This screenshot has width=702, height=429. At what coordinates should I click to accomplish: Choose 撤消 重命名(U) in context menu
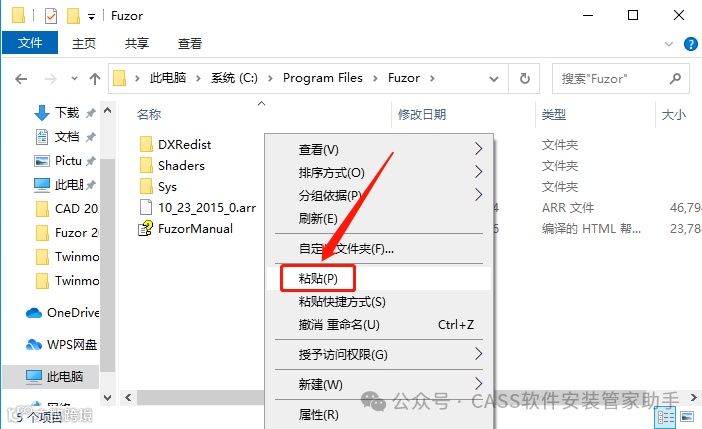tap(379, 324)
